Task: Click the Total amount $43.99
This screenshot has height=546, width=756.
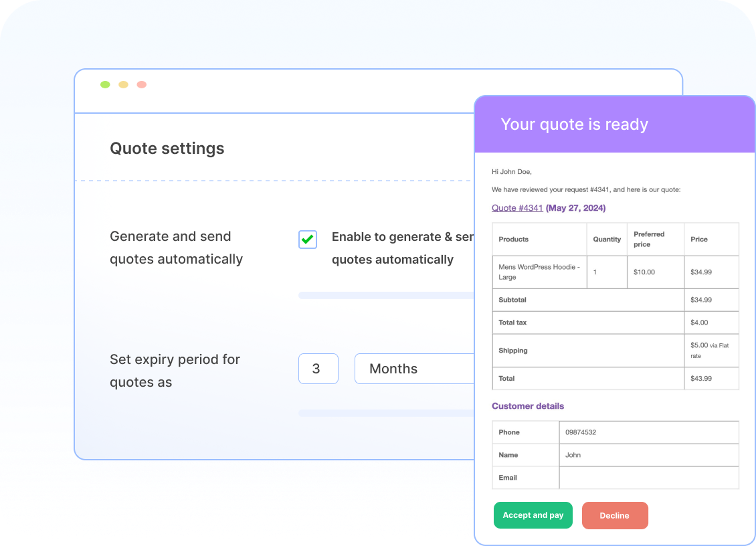Action: click(x=702, y=378)
